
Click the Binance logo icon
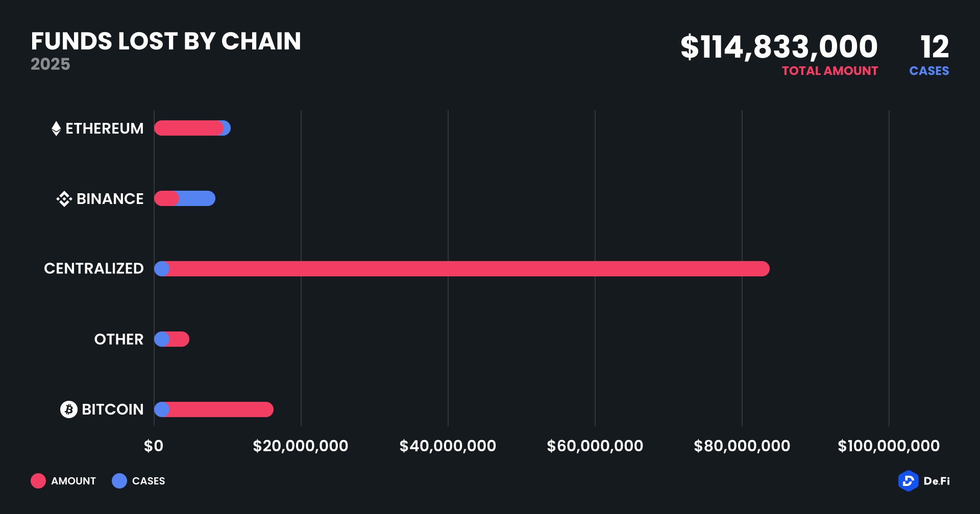pyautogui.click(x=64, y=199)
